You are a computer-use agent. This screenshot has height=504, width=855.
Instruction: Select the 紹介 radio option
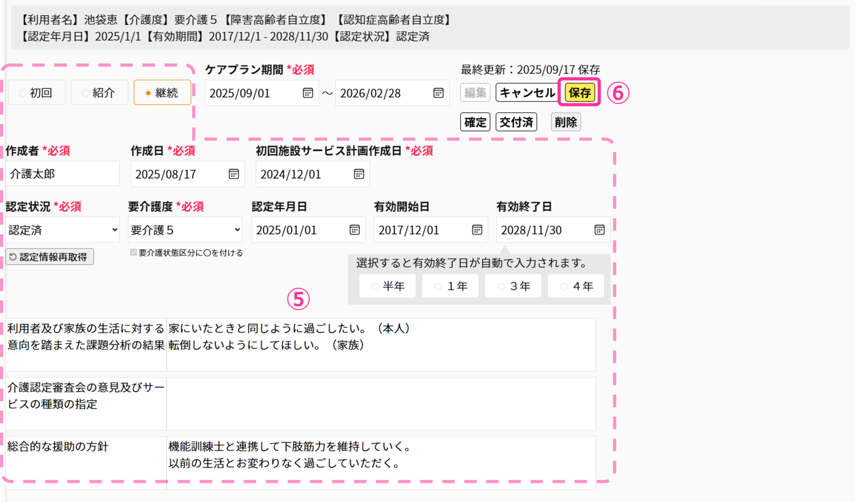pos(99,93)
